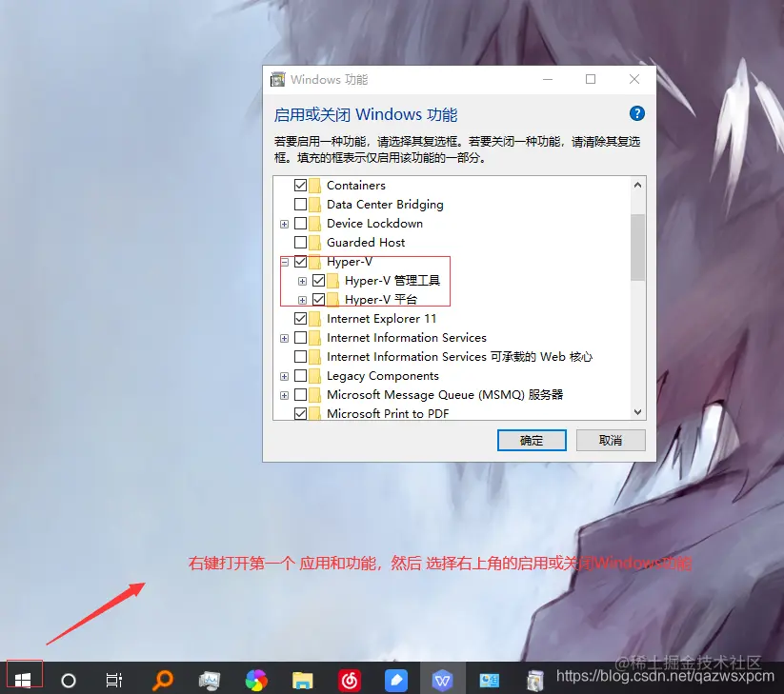The image size is (784, 694).
Task: Close the Windows 功能 dialog
Action: 634,79
